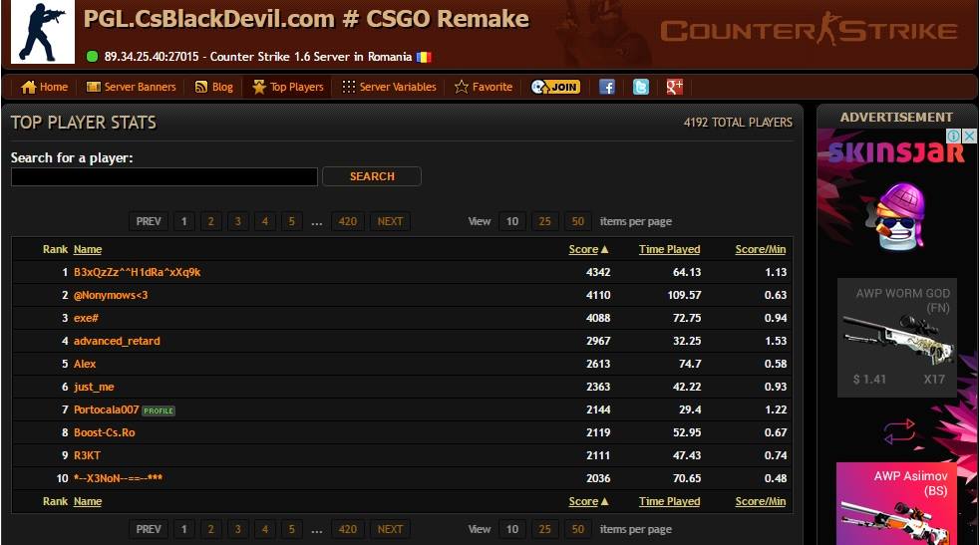This screenshot has width=980, height=545.
Task: Open player Alex stats
Action: [x=85, y=364]
